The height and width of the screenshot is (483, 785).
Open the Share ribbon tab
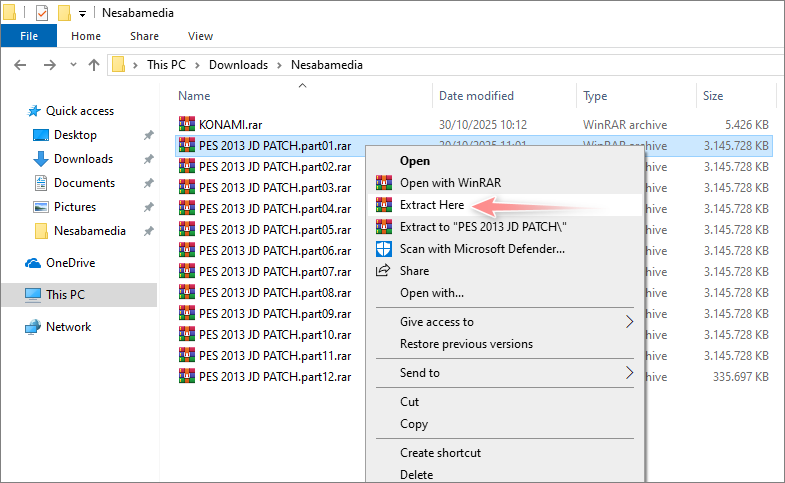(144, 36)
